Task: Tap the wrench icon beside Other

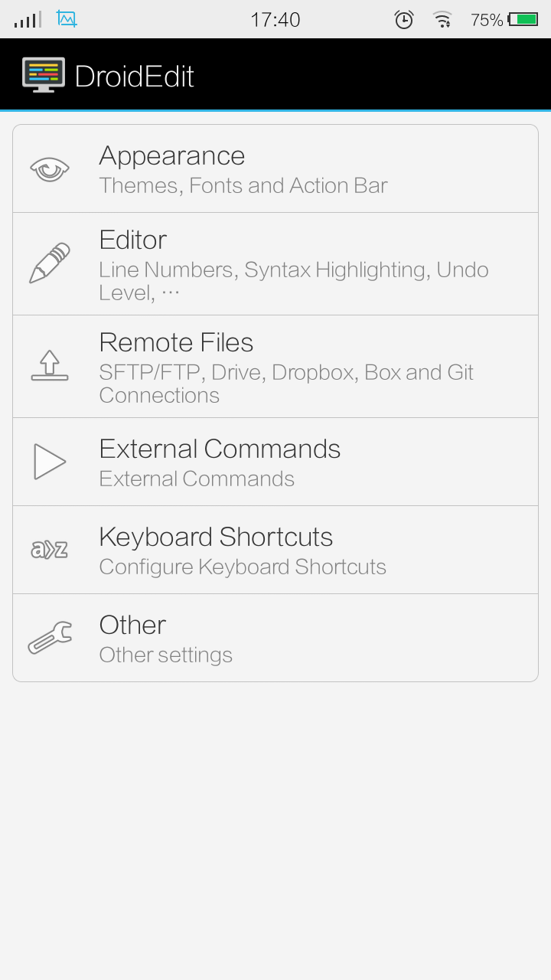Action: tap(50, 638)
